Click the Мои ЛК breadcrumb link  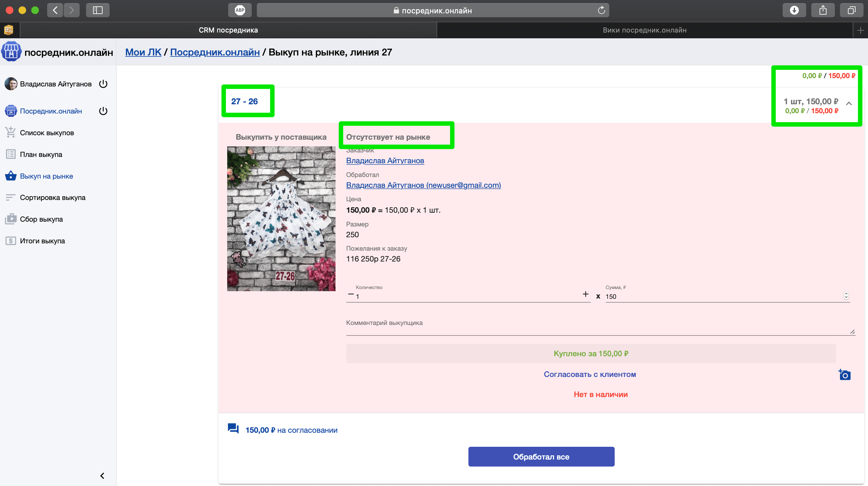point(143,52)
